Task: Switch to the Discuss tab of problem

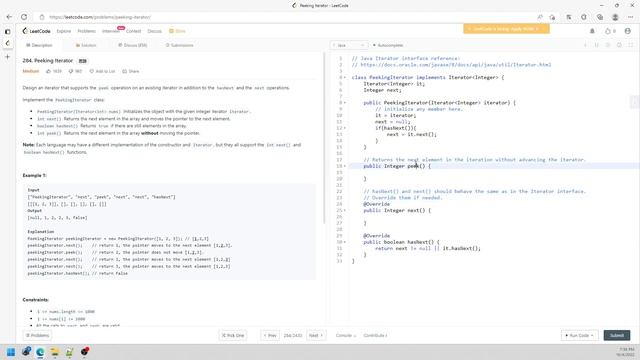Action: (133, 45)
